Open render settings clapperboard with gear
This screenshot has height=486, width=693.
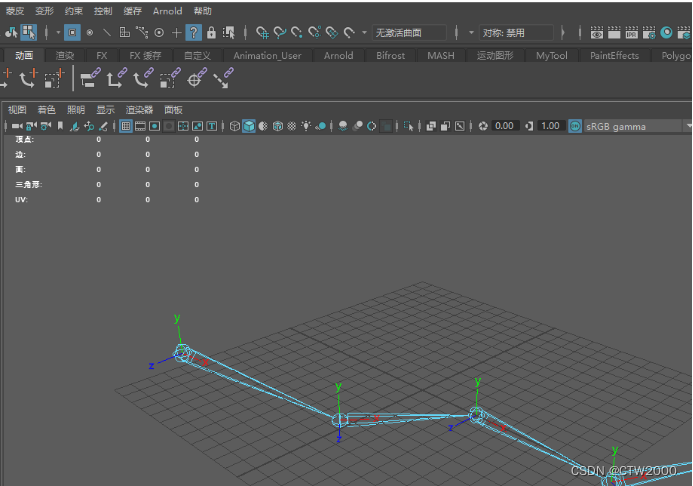tap(649, 33)
